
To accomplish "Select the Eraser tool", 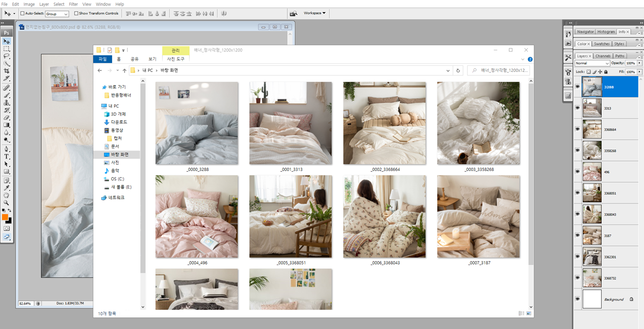I will [x=7, y=118].
